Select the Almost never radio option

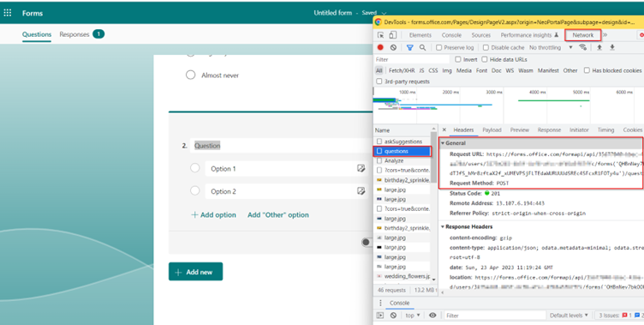[191, 75]
